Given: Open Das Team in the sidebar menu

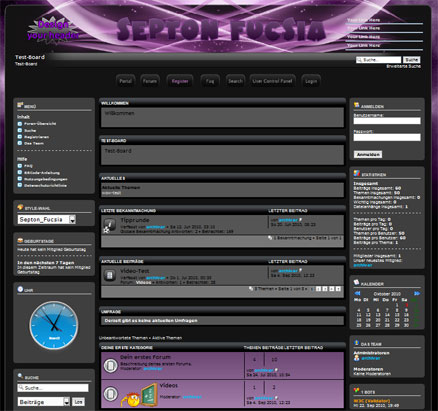Looking at the screenshot, I should point(34,143).
